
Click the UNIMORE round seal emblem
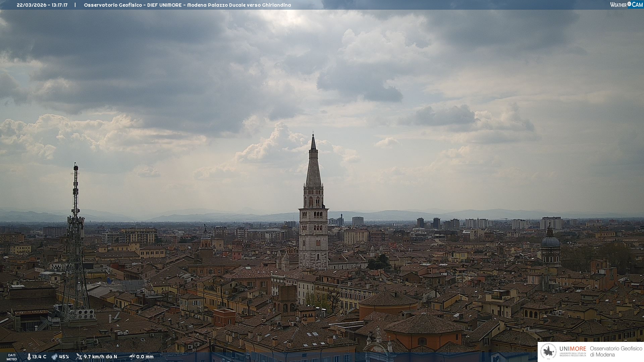[x=549, y=352]
